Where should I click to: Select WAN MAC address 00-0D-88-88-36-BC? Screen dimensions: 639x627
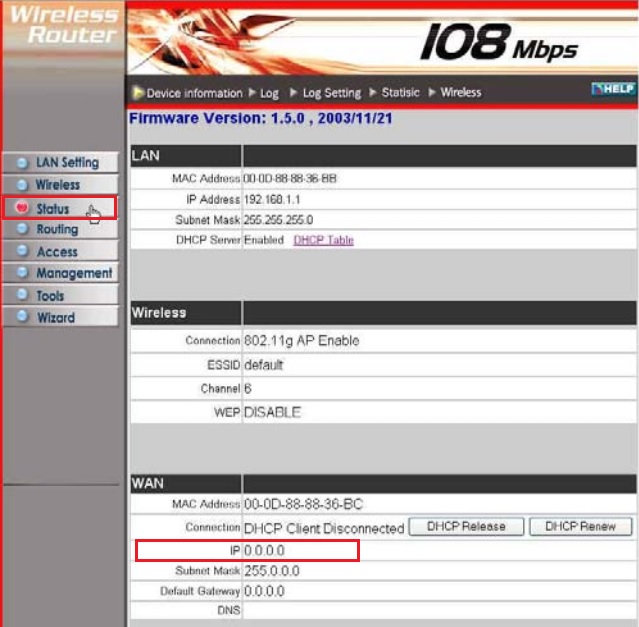pos(303,504)
